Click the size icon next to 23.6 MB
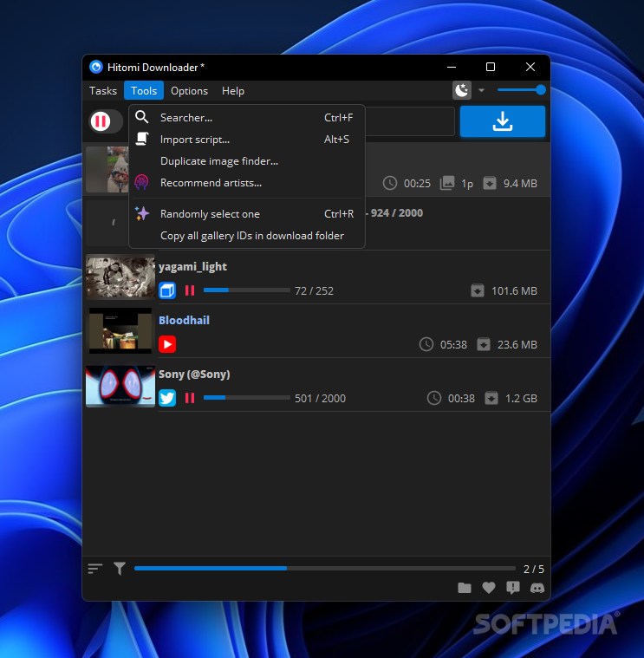 484,344
